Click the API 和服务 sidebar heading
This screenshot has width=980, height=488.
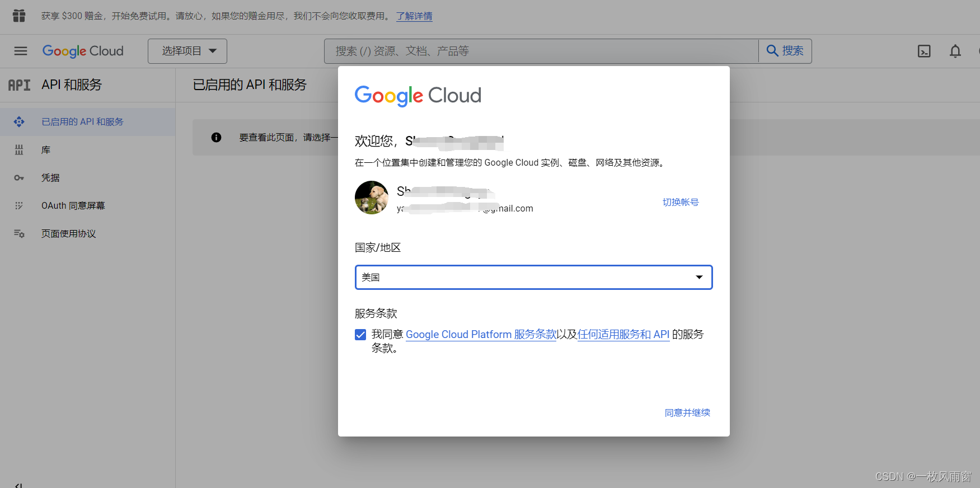[x=72, y=85]
